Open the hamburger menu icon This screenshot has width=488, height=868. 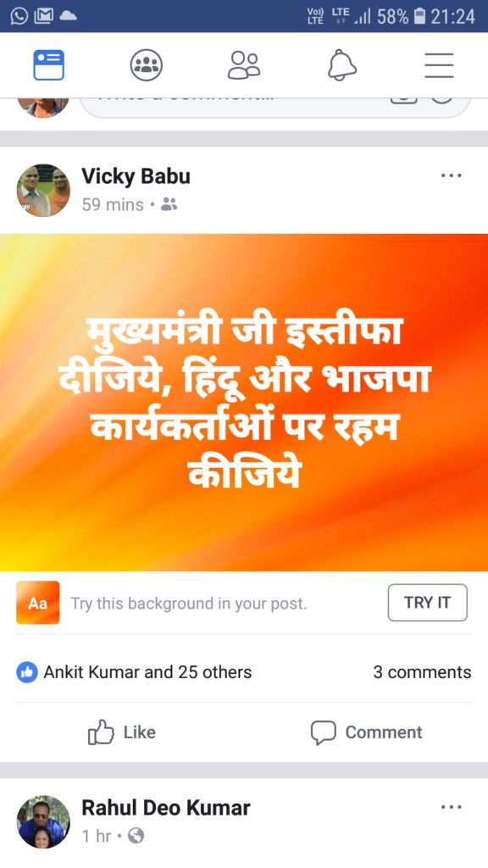[x=440, y=65]
